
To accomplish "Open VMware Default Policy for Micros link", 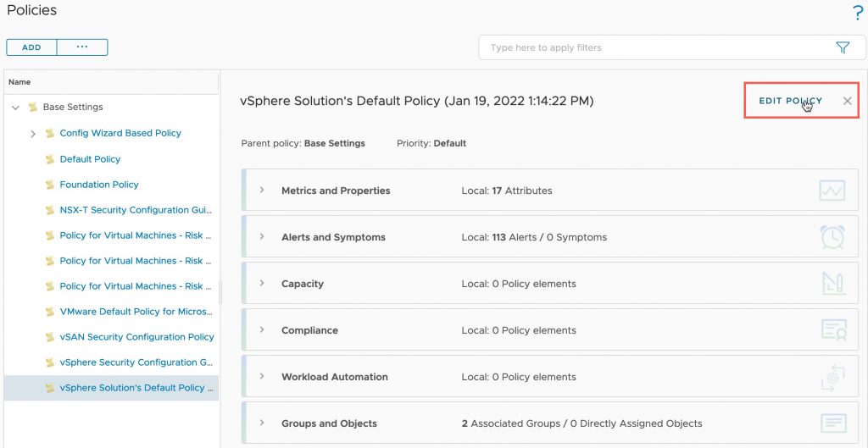I will [x=136, y=312].
